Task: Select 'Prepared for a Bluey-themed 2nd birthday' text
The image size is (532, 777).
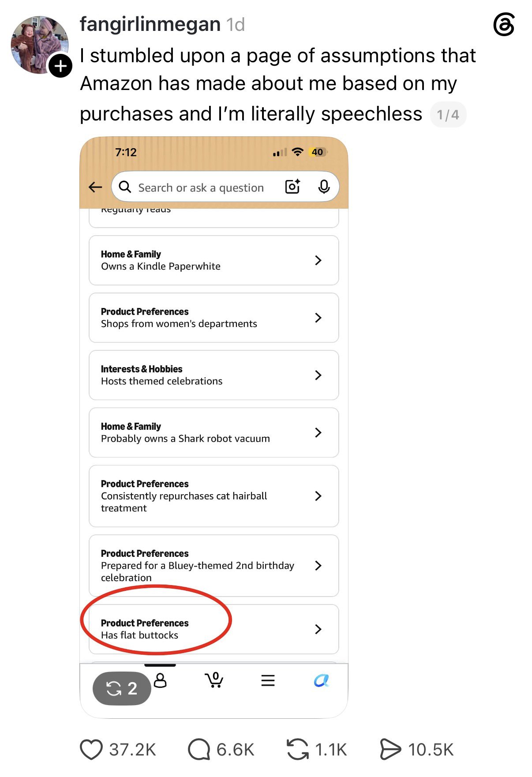Action: (x=198, y=566)
